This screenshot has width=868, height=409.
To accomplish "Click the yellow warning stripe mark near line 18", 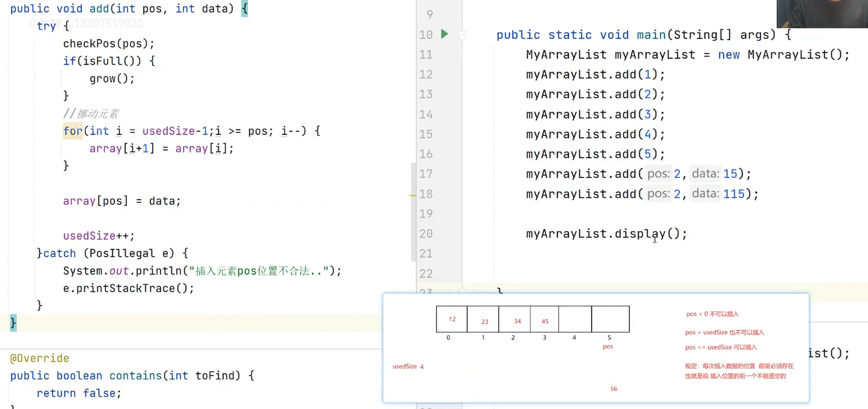I will click(x=412, y=195).
